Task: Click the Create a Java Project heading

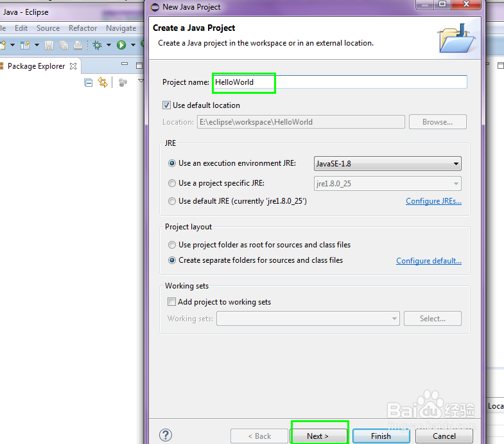Action: point(194,28)
